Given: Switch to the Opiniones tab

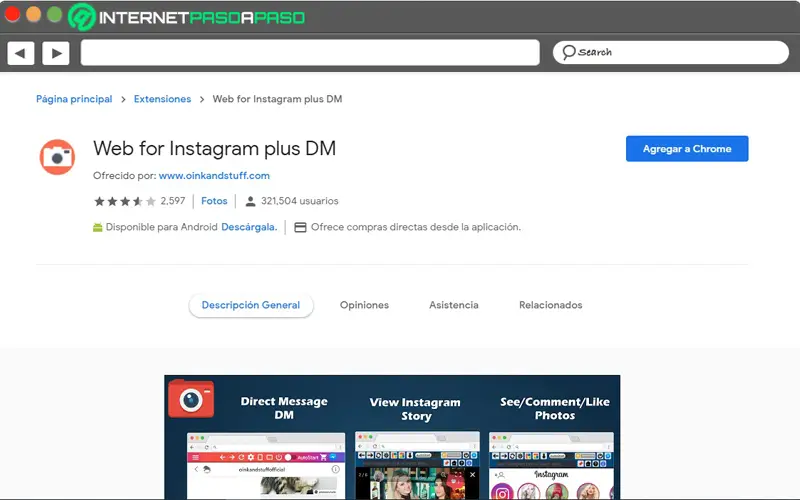Looking at the screenshot, I should [x=364, y=305].
